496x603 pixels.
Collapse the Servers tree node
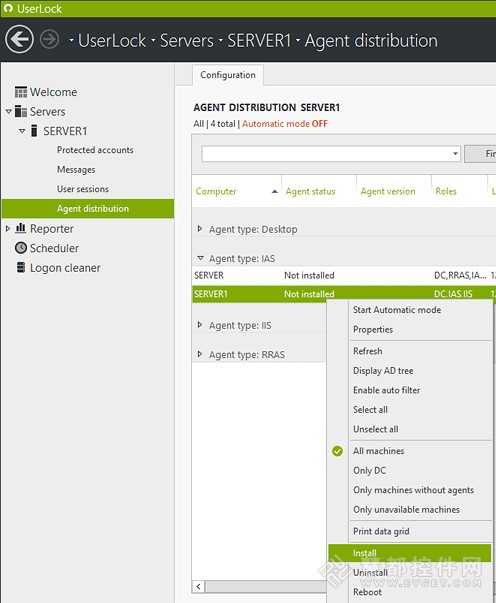click(x=8, y=112)
